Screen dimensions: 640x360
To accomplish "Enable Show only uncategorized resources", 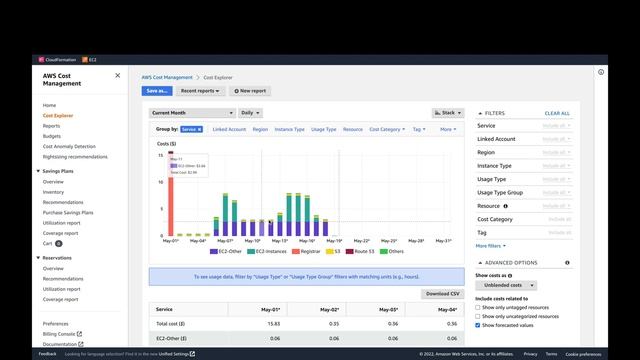I will (x=478, y=317).
